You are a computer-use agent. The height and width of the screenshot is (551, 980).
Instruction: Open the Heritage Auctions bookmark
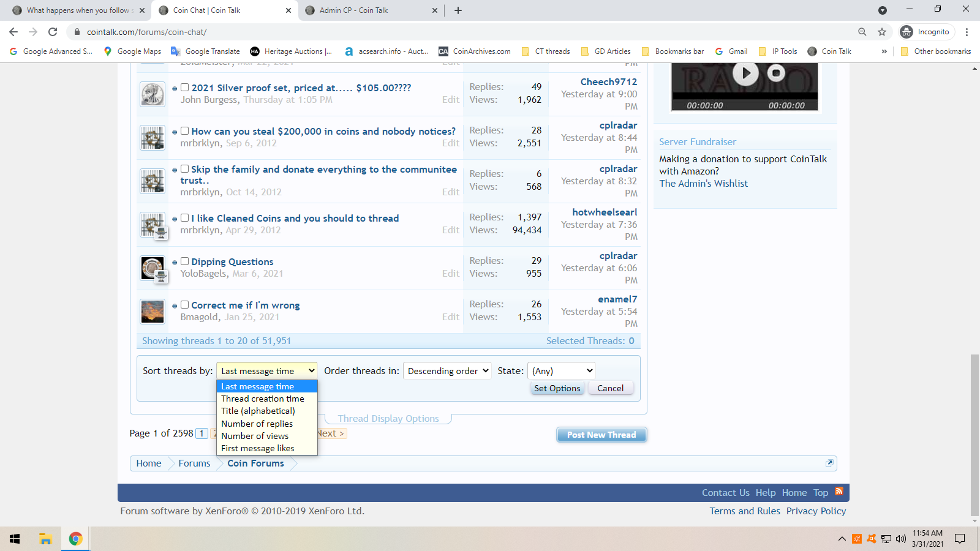(291, 51)
